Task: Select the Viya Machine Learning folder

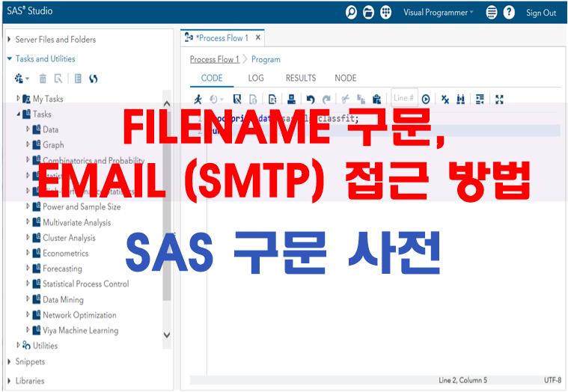Action: pos(80,330)
